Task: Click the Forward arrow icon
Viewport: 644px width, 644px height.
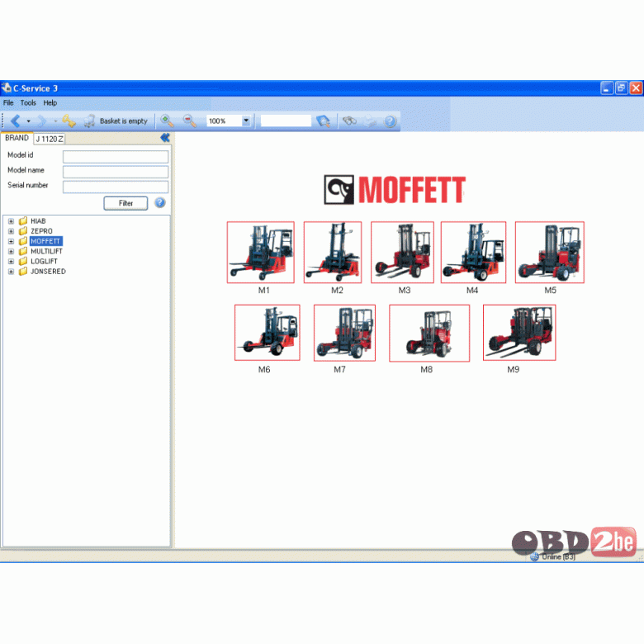Action: pos(42,121)
